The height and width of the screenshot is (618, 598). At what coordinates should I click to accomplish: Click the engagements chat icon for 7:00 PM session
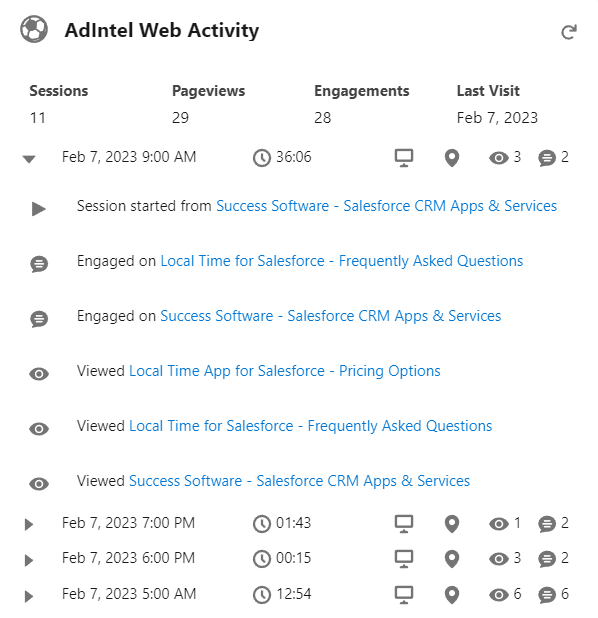[547, 524]
